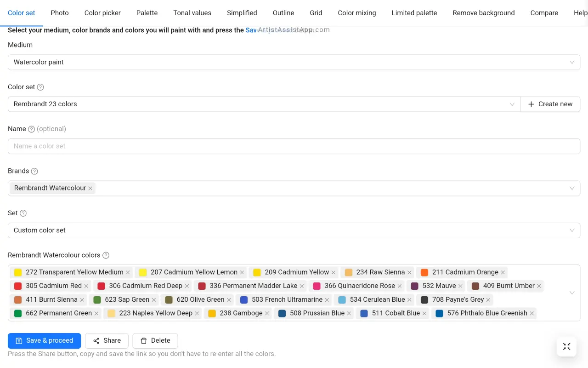Open the Medium dropdown showing Watercolor paint
The width and height of the screenshot is (588, 368).
pyautogui.click(x=294, y=62)
